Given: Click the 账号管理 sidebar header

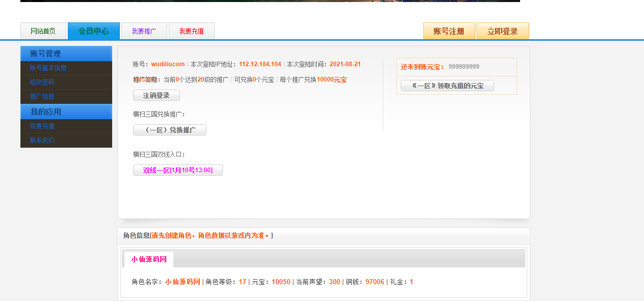Looking at the screenshot, I should (x=66, y=53).
